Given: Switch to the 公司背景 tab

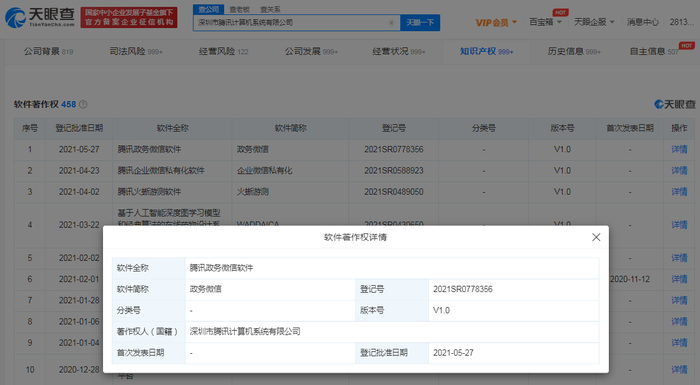Looking at the screenshot, I should coord(48,51).
